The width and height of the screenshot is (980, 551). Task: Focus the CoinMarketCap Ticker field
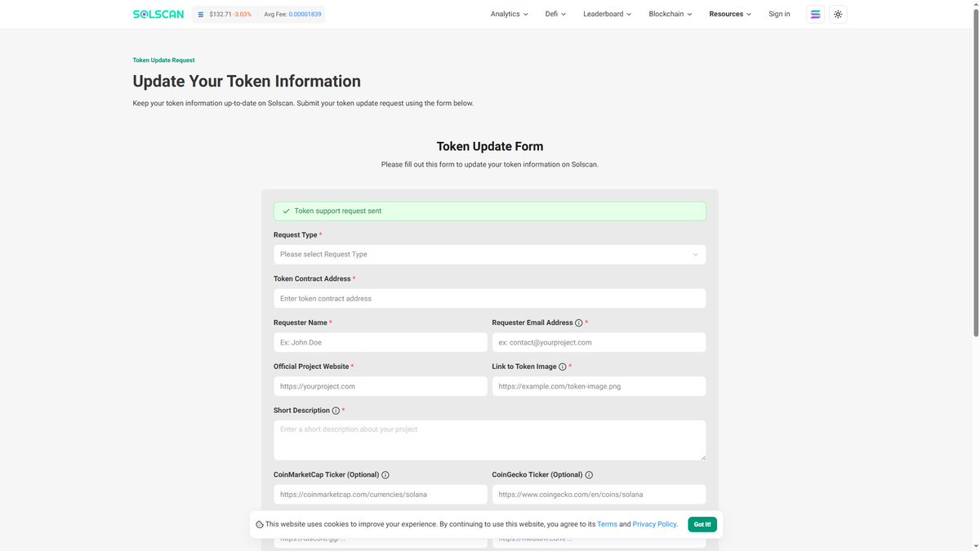pyautogui.click(x=381, y=495)
